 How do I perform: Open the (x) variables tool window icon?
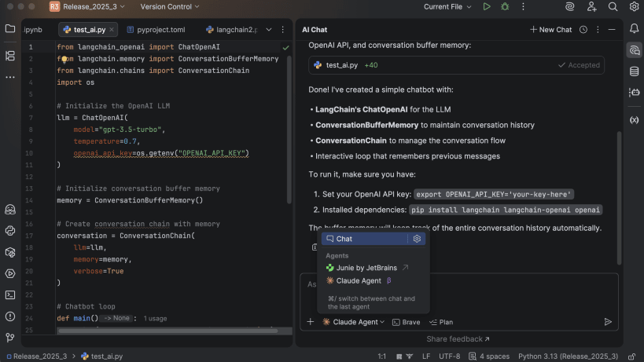(634, 119)
